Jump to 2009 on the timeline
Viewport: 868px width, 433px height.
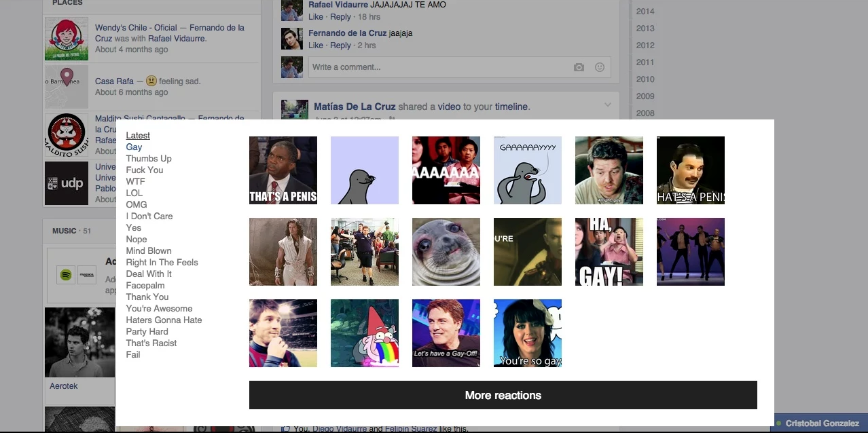point(645,96)
